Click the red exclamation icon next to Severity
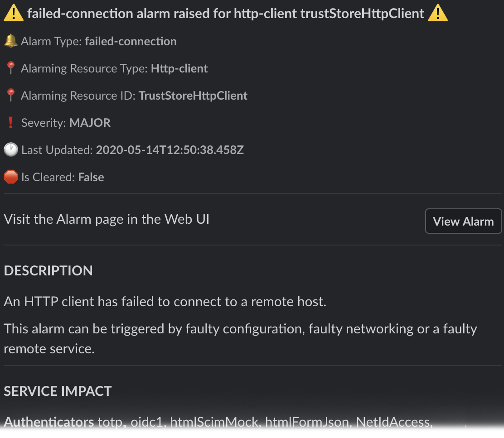The height and width of the screenshot is (438, 504). click(x=10, y=122)
